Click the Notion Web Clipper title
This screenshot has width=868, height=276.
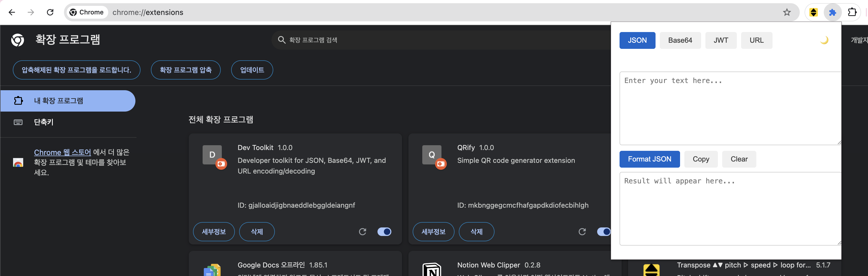click(x=488, y=265)
